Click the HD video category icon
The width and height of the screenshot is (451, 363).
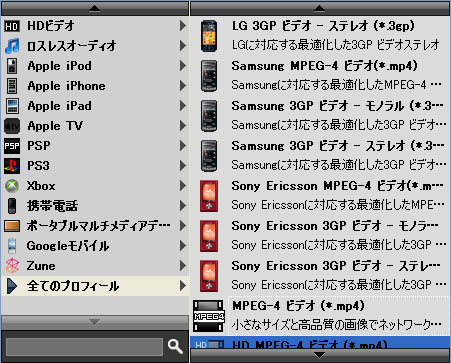12,26
